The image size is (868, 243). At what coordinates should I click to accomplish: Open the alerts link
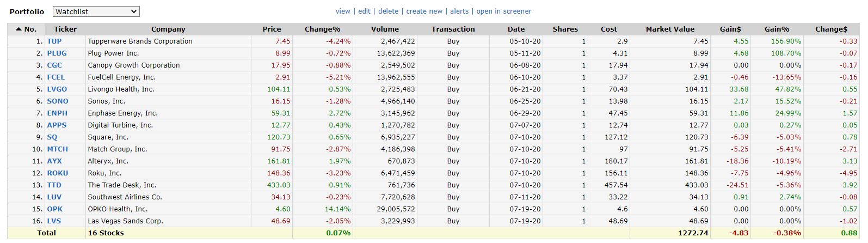point(459,11)
